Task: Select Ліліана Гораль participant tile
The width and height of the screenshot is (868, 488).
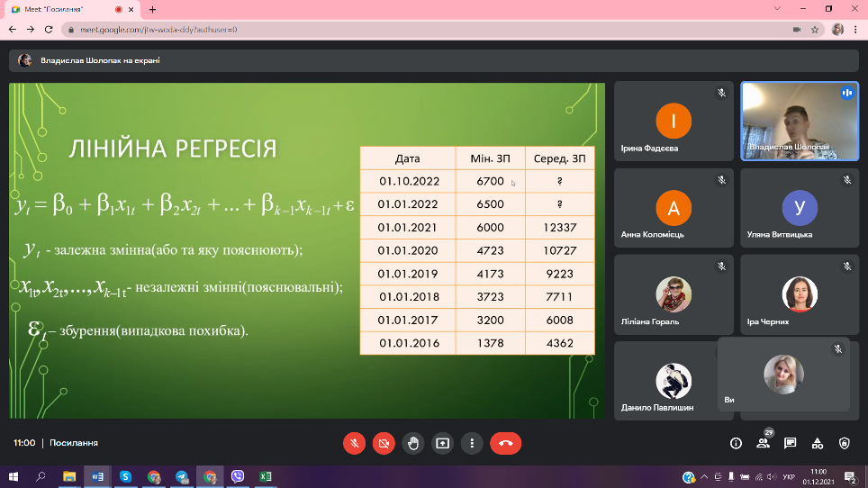Action: point(674,295)
